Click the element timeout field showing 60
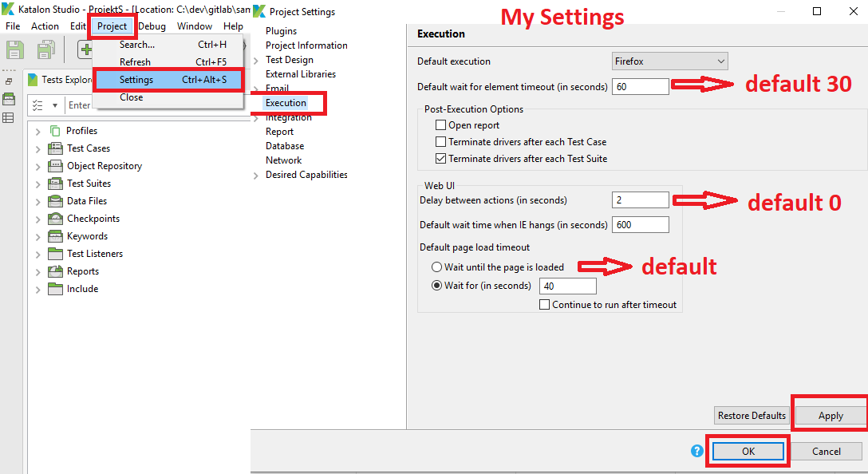The image size is (868, 474). [x=641, y=86]
